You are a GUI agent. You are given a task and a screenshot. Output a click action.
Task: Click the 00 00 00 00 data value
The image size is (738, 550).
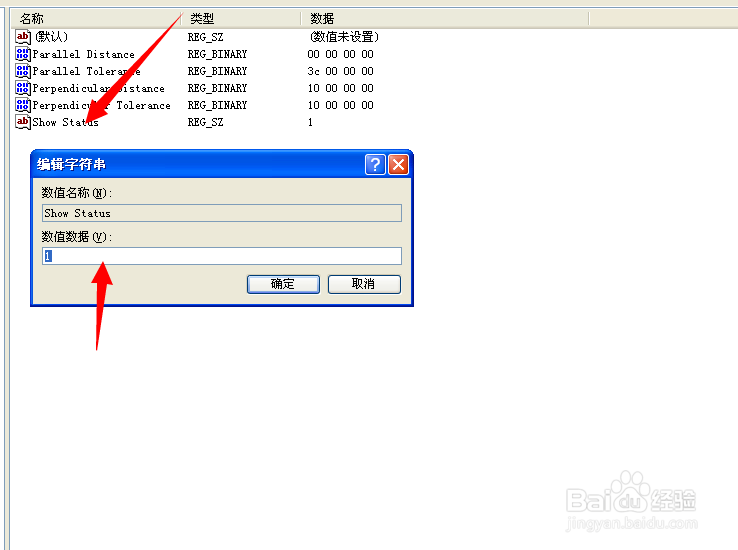[x=340, y=54]
